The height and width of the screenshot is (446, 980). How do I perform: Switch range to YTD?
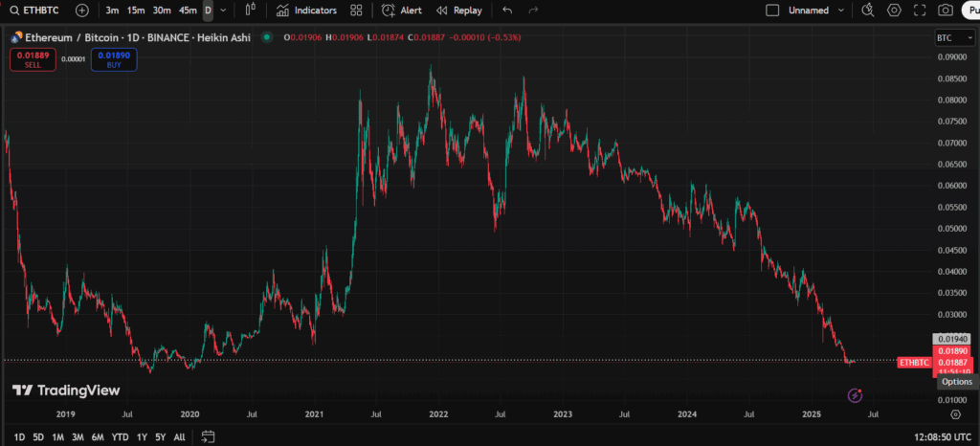[120, 437]
